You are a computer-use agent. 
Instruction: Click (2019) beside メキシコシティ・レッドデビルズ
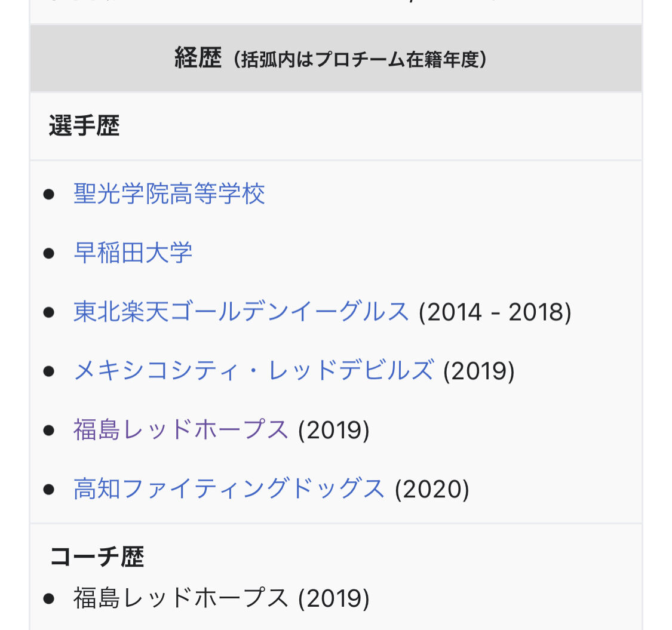479,371
